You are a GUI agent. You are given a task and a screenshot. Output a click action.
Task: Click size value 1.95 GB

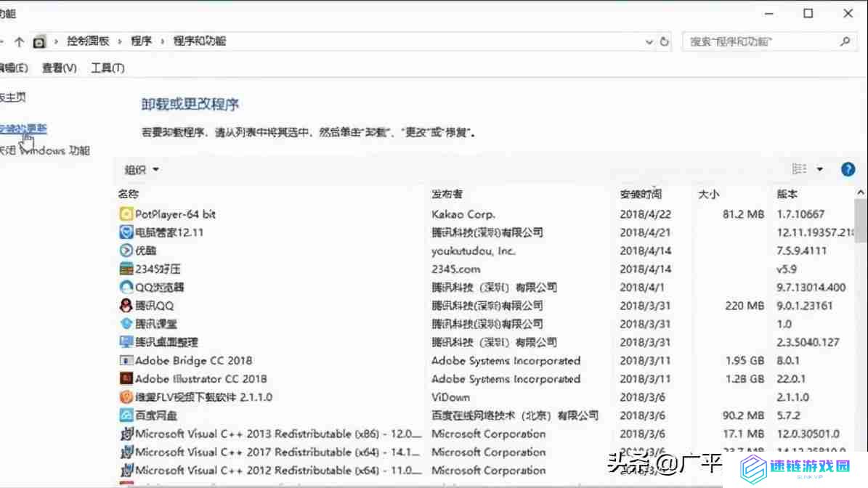tap(745, 360)
